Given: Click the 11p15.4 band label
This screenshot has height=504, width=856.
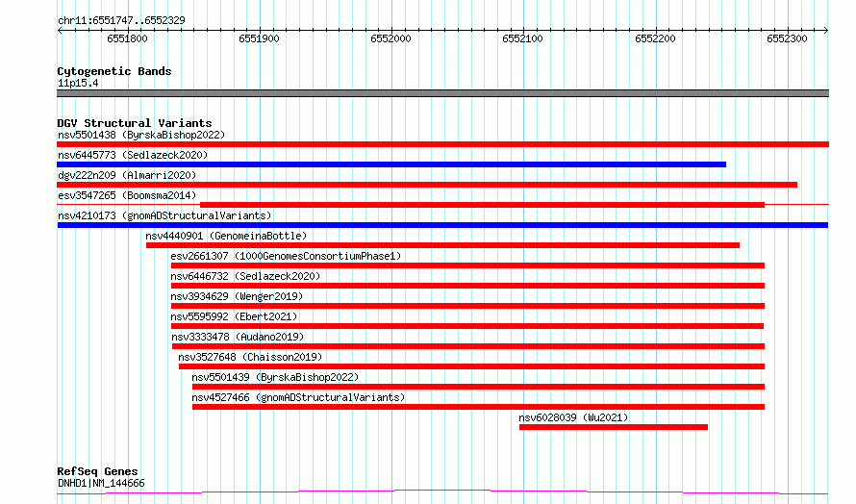Looking at the screenshot, I should point(78,83).
